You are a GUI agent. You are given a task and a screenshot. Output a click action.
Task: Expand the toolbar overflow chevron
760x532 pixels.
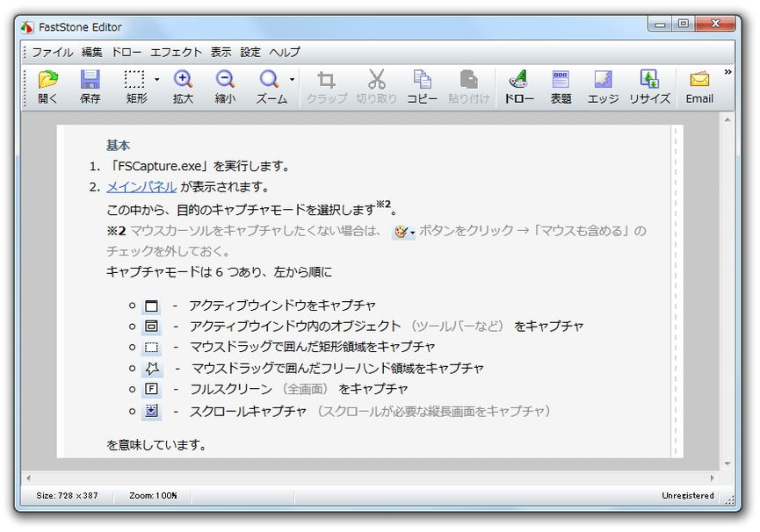[x=727, y=72]
